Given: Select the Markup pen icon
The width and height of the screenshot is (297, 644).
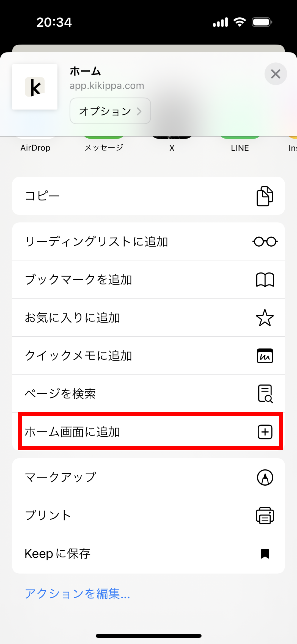Looking at the screenshot, I should [264, 477].
